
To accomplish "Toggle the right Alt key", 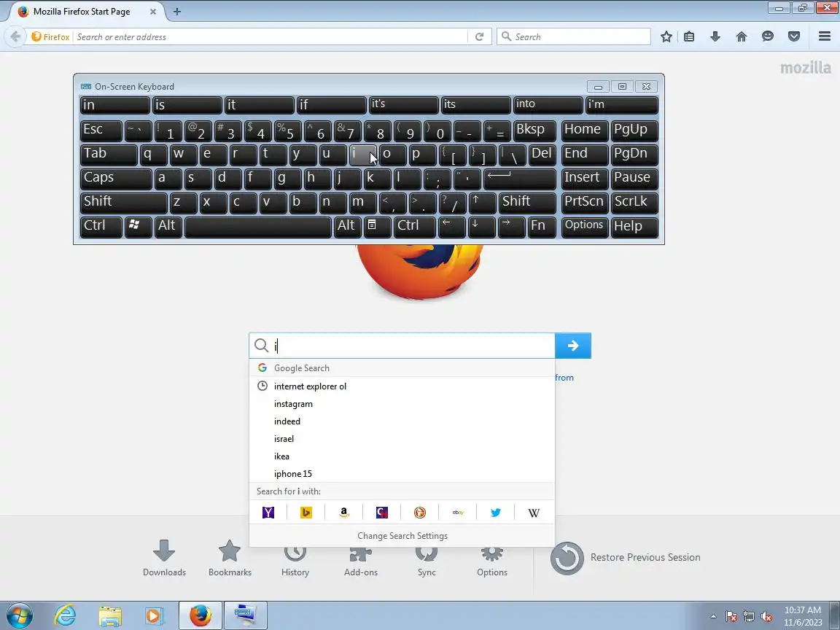I will [x=347, y=227].
